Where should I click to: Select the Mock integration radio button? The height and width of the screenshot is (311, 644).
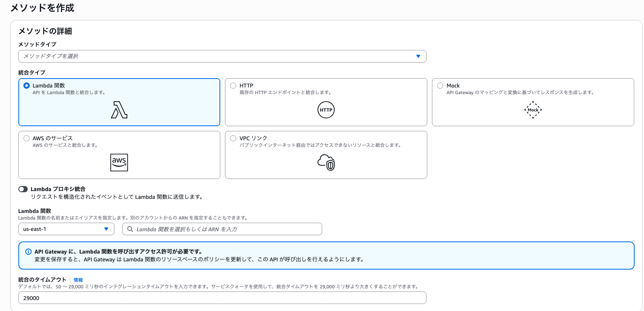(x=440, y=86)
